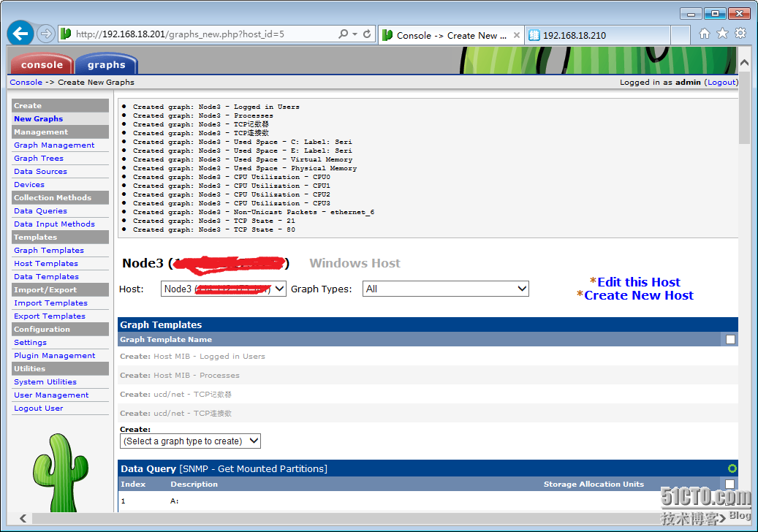758x532 pixels.
Task: Close the Console Create New tab
Action: pyautogui.click(x=516, y=35)
